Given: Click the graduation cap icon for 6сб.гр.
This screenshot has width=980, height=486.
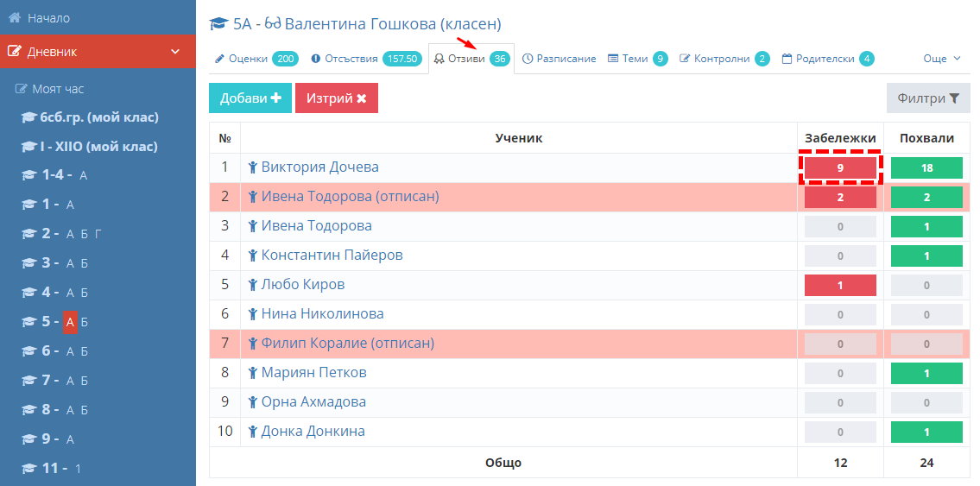Looking at the screenshot, I should 28,117.
